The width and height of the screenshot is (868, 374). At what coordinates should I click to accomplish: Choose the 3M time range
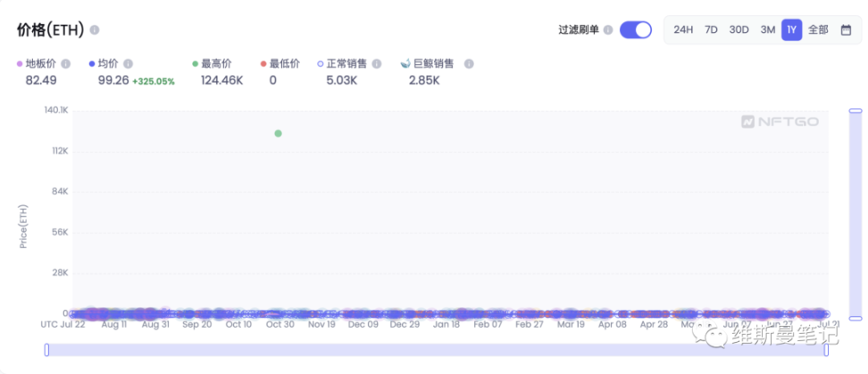[x=767, y=29]
